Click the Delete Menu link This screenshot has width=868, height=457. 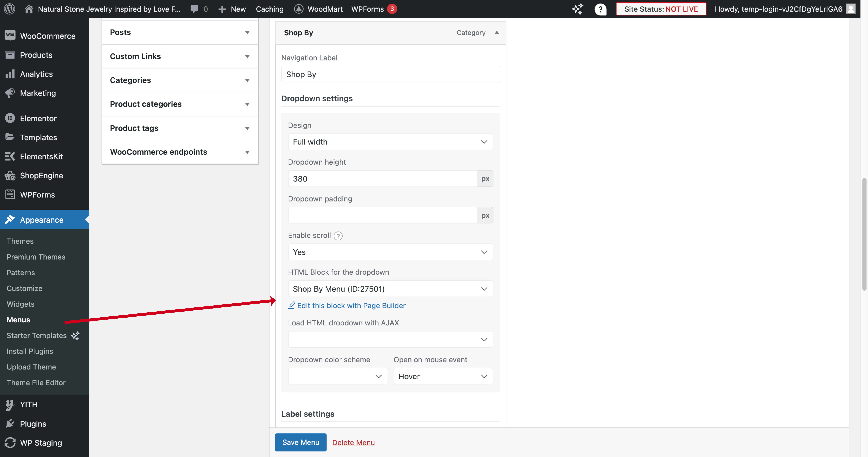point(353,442)
